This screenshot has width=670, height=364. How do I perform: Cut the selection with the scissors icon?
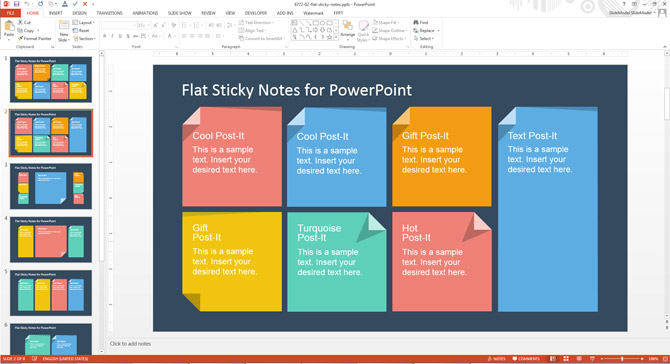point(20,22)
